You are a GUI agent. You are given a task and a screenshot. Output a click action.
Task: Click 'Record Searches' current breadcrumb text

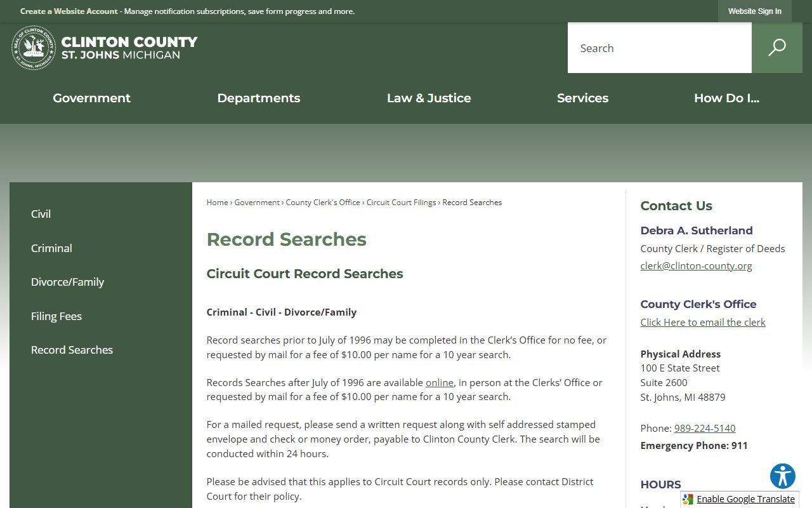pyautogui.click(x=472, y=203)
